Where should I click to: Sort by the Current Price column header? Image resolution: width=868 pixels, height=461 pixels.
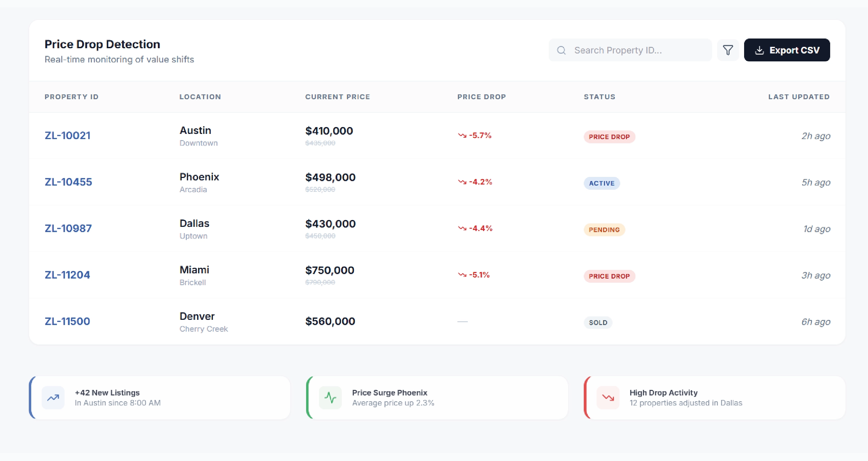click(x=337, y=97)
